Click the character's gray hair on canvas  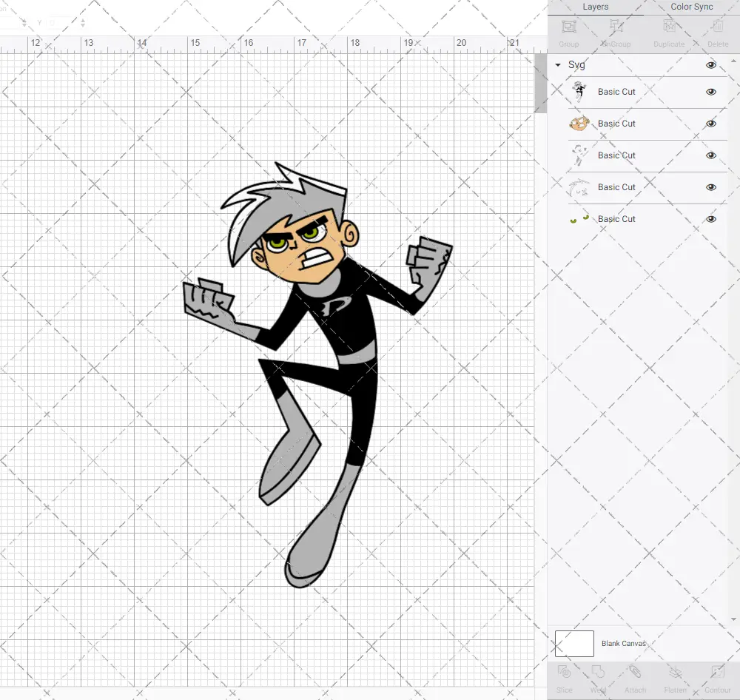point(302,203)
